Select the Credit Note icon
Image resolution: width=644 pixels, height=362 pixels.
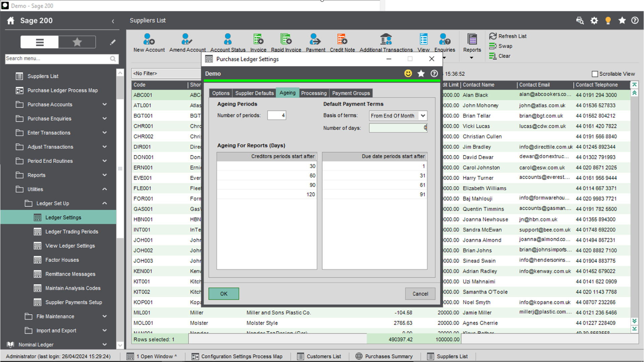(x=342, y=43)
